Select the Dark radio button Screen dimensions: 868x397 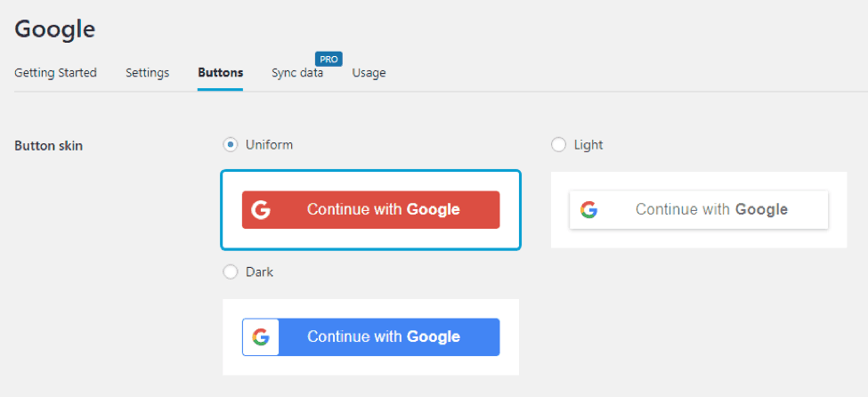pyautogui.click(x=231, y=272)
